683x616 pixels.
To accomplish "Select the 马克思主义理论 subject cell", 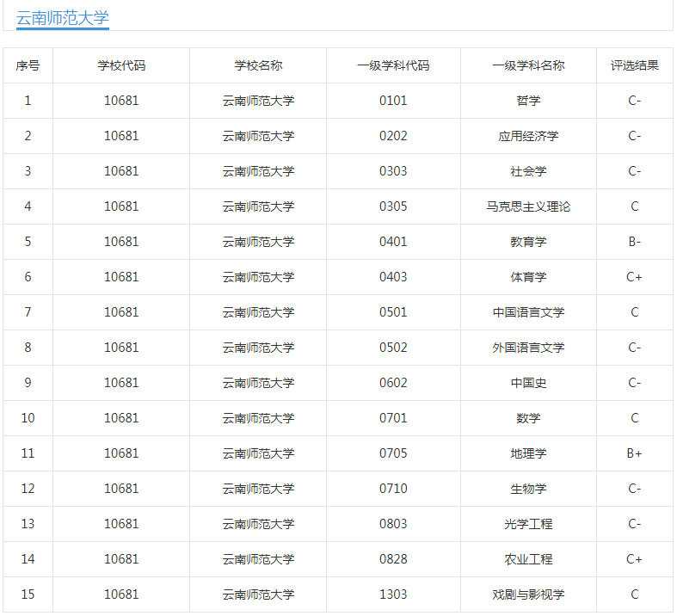I will click(x=528, y=206).
